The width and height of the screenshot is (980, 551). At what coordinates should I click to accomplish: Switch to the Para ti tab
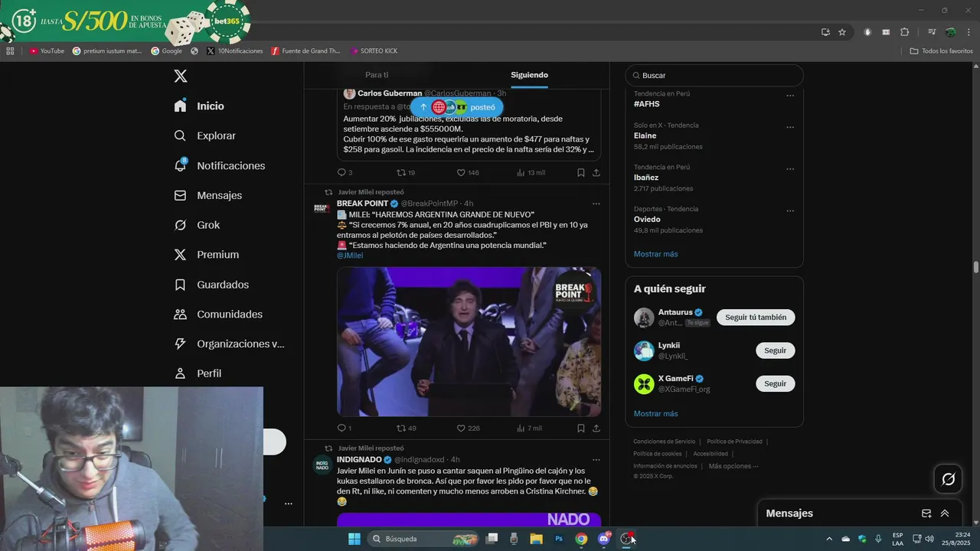377,75
